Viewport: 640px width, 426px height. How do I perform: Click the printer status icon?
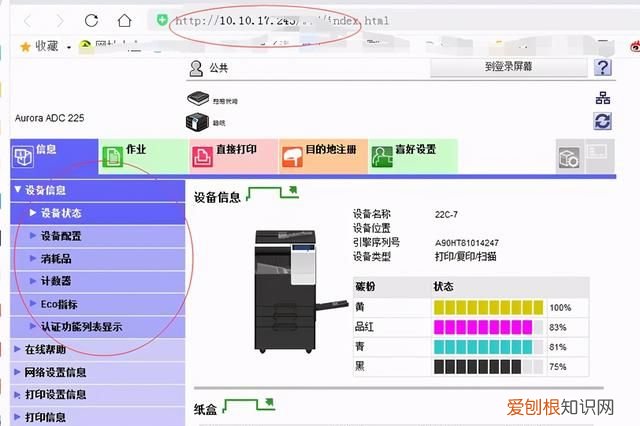point(197,122)
